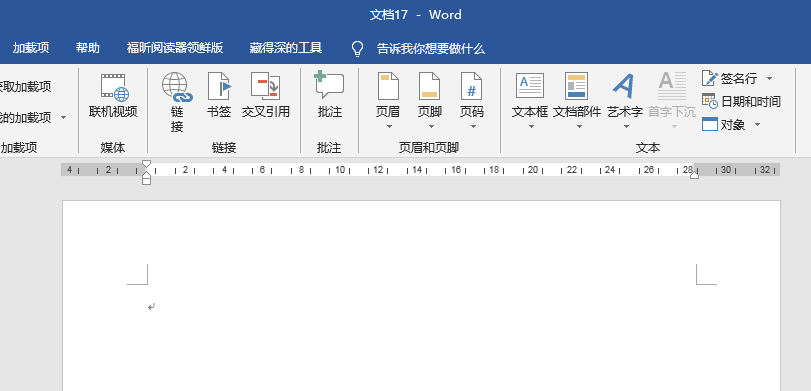811x391 pixels.
Task: Open the 藏得深的工具 tab
Action: click(286, 48)
